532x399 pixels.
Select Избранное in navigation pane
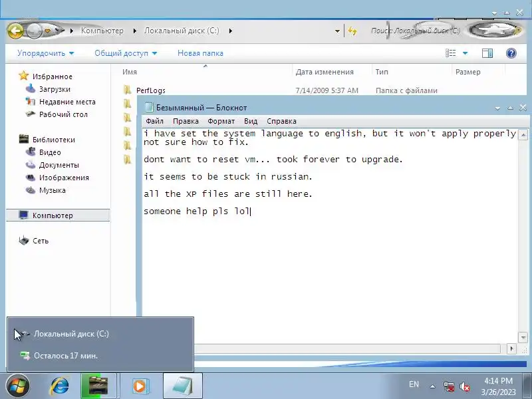click(53, 76)
